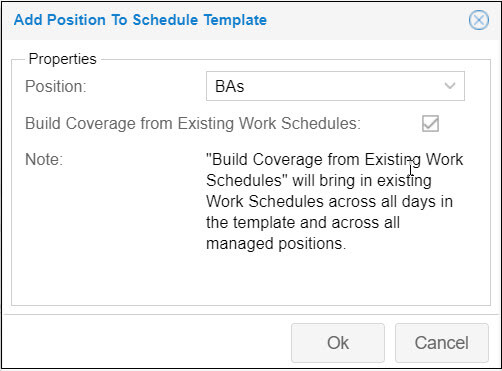
Task: Click the Add Position To Schedule Template title
Action: coord(140,20)
